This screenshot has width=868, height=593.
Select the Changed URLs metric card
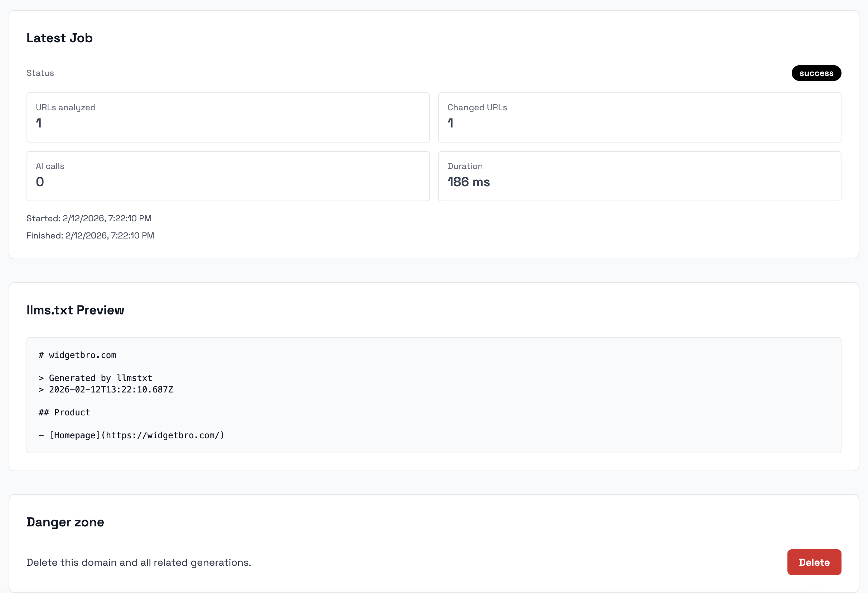point(640,117)
